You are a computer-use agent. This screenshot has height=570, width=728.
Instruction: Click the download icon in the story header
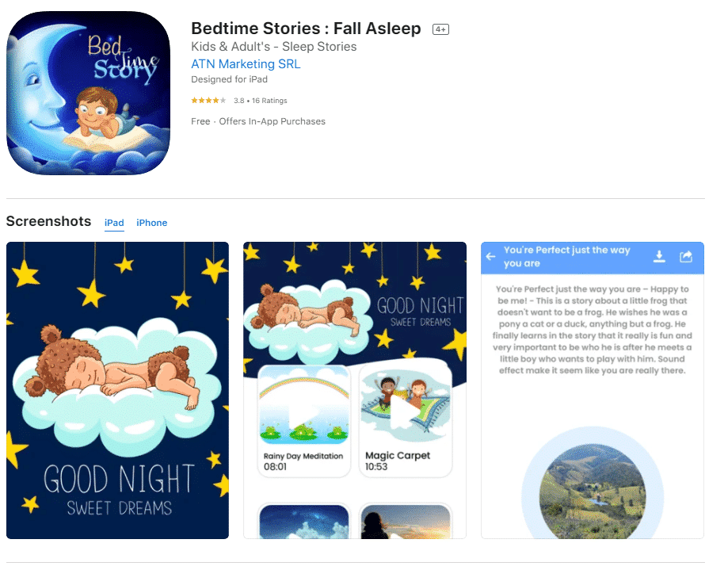coord(659,257)
